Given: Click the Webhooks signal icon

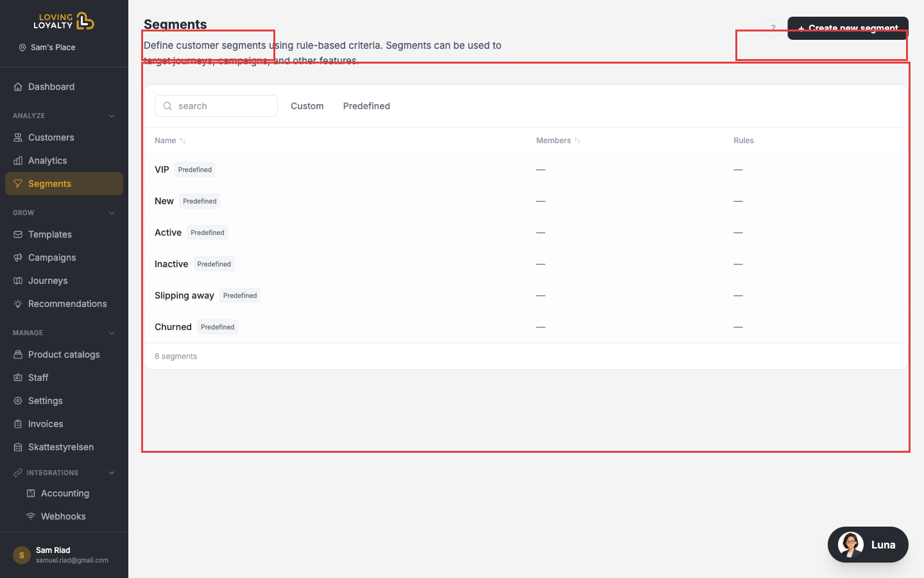Looking at the screenshot, I should [x=31, y=516].
